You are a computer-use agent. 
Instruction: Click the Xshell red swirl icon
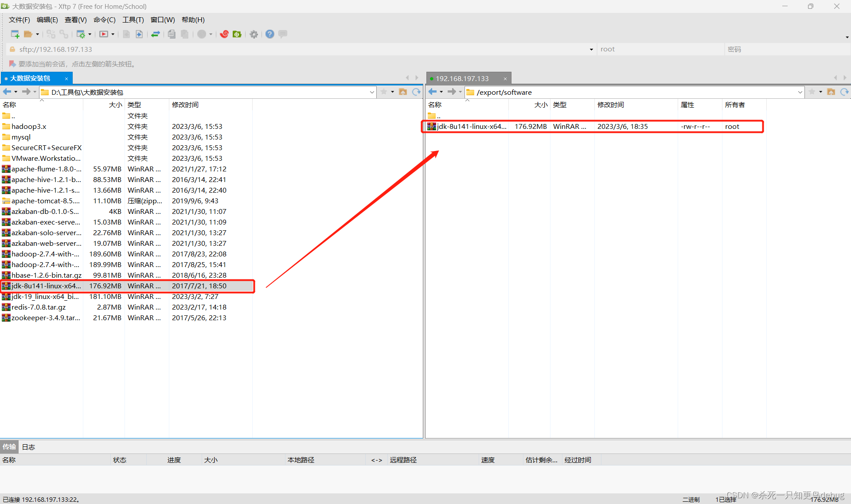(224, 34)
